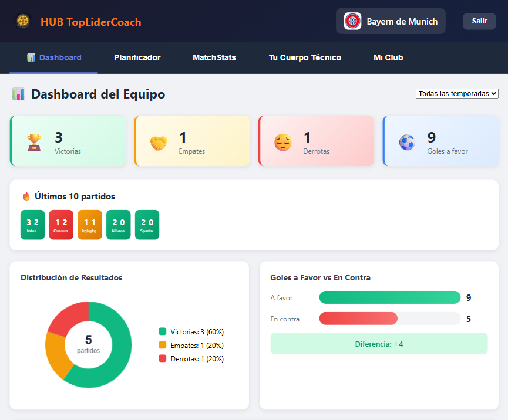Click the Diferencia: +4 indicator
Viewport: 508px width, 420px height.
click(x=379, y=344)
